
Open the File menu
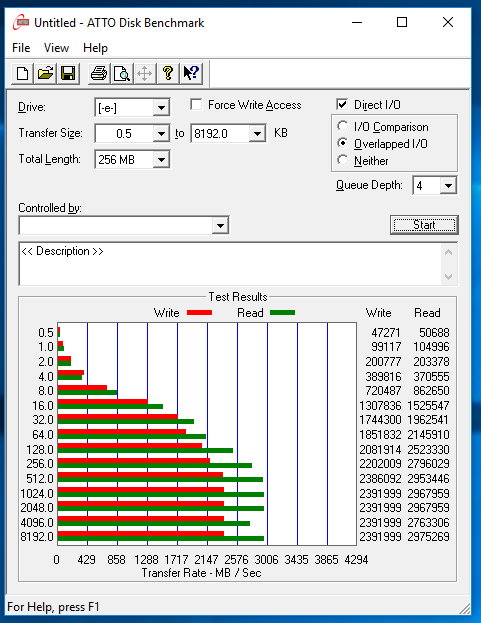tap(21, 48)
